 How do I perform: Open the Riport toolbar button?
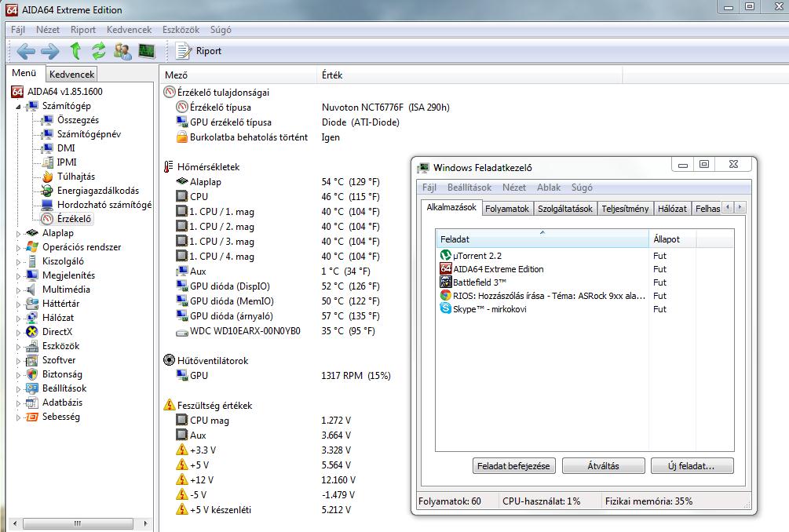coord(199,51)
